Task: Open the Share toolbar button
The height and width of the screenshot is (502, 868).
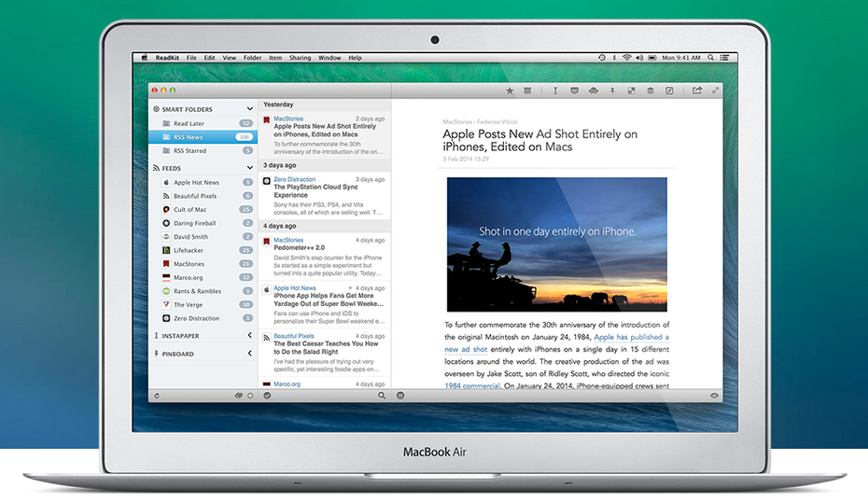Action: click(x=696, y=91)
